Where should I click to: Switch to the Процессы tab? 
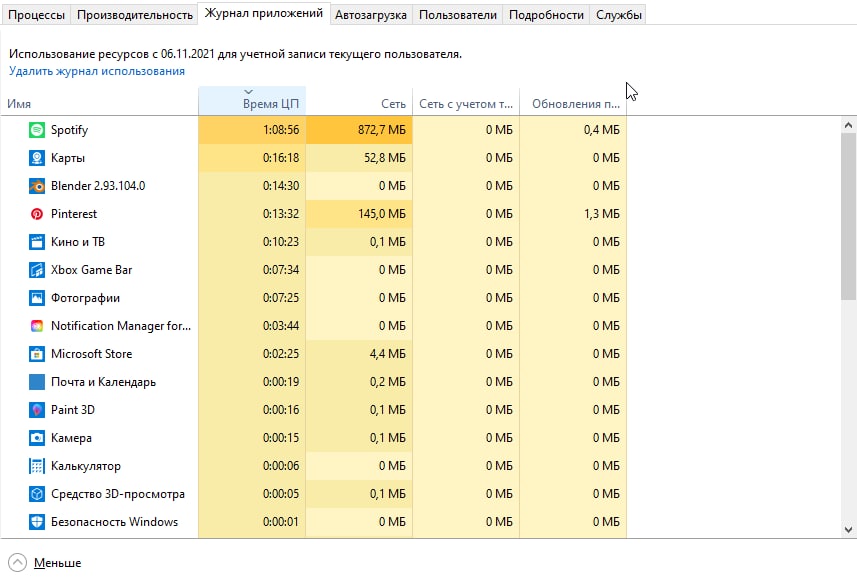pos(37,15)
